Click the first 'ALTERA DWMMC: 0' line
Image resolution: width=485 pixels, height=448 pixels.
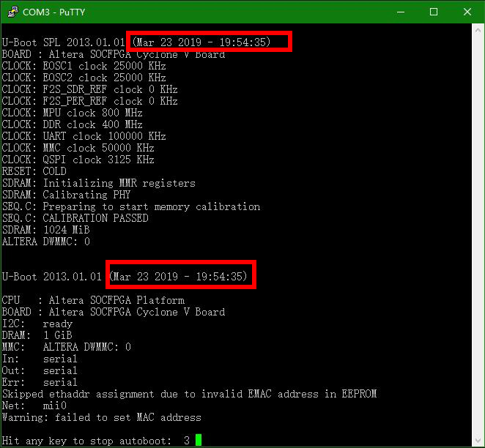pos(45,242)
